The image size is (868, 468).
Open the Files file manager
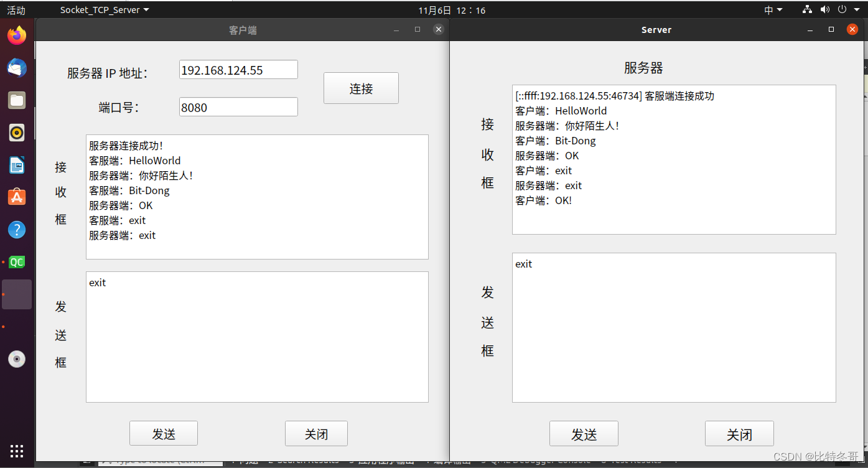click(x=17, y=100)
